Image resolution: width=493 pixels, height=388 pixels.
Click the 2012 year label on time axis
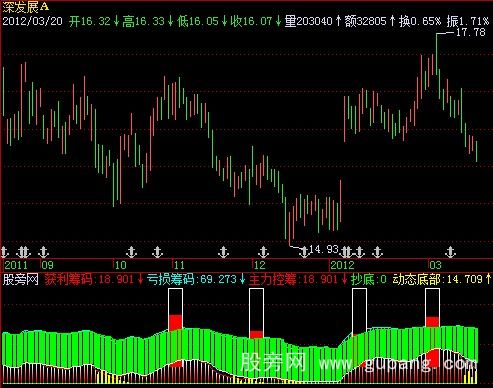point(342,265)
